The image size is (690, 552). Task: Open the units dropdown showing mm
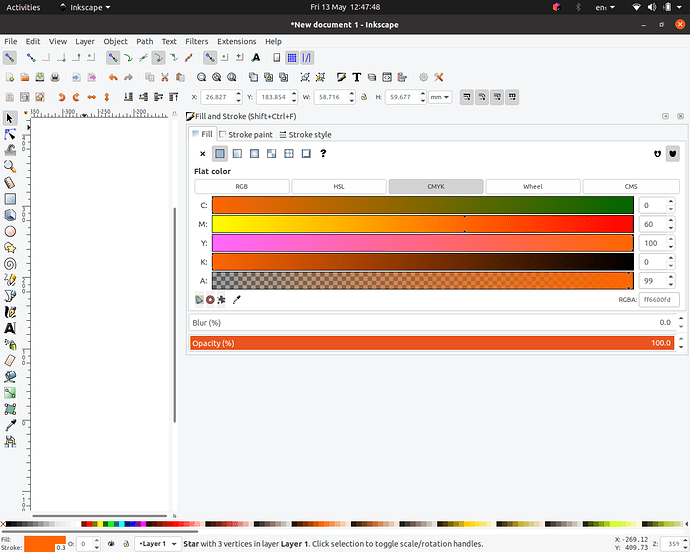tap(440, 97)
